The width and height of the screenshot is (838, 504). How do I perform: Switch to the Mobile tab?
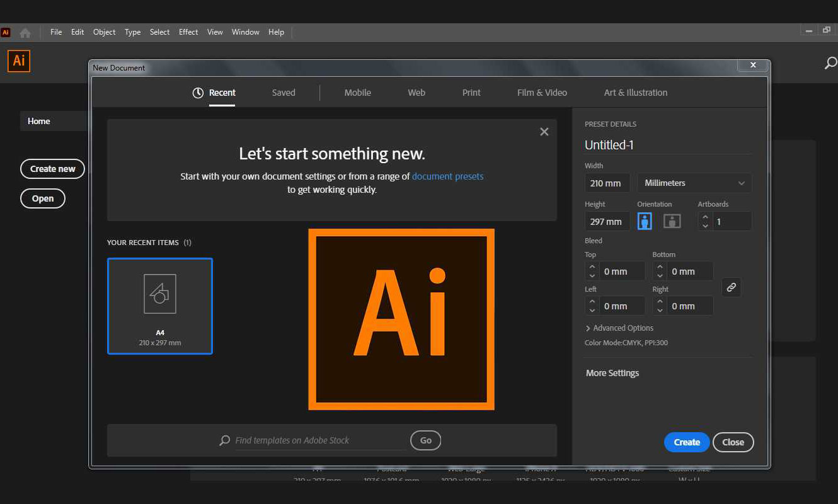358,93
